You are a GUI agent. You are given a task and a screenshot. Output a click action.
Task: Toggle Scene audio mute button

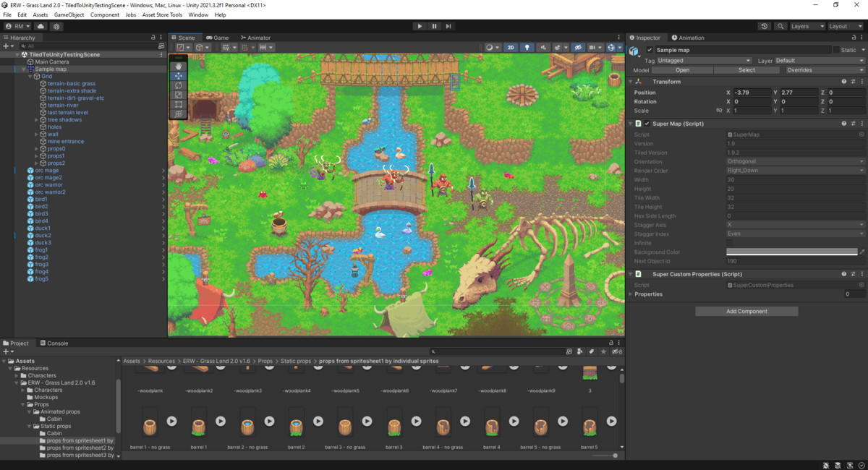tap(544, 48)
